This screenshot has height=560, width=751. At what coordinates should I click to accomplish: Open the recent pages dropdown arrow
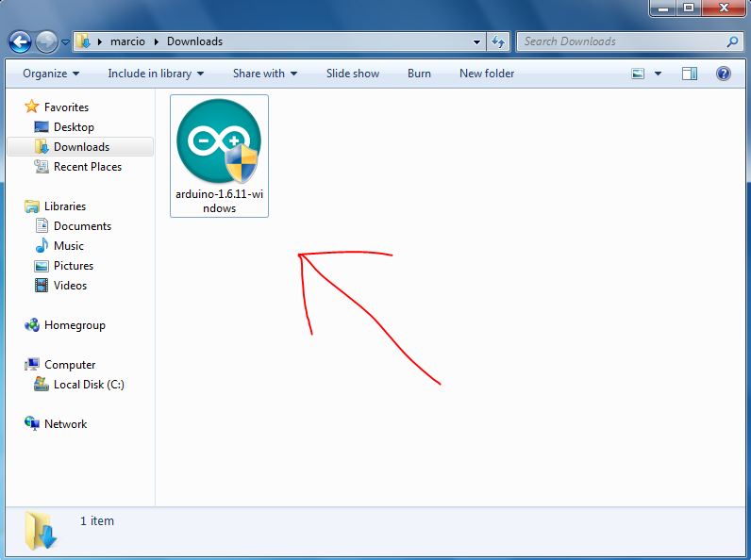pyautogui.click(x=66, y=42)
